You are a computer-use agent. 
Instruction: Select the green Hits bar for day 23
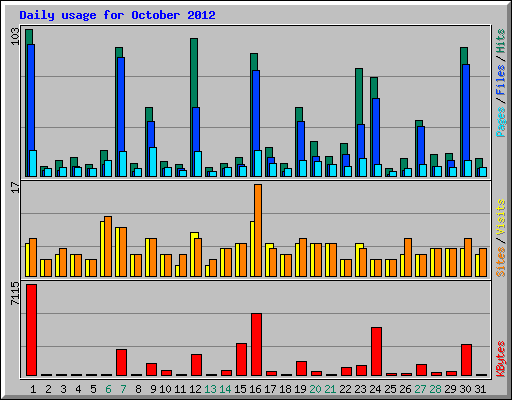pyautogui.click(x=359, y=96)
